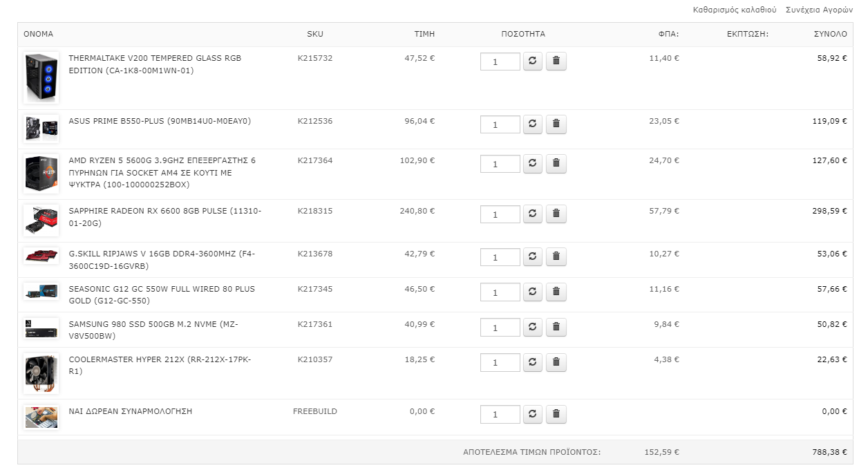Click the Samsung 980 SSD thumbnail
This screenshot has width=868, height=470.
[41, 328]
